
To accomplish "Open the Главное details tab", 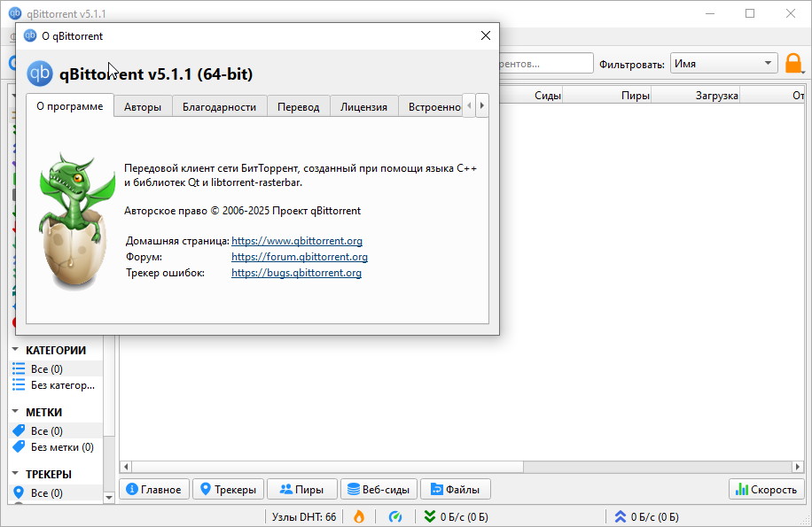I will pos(154,489).
